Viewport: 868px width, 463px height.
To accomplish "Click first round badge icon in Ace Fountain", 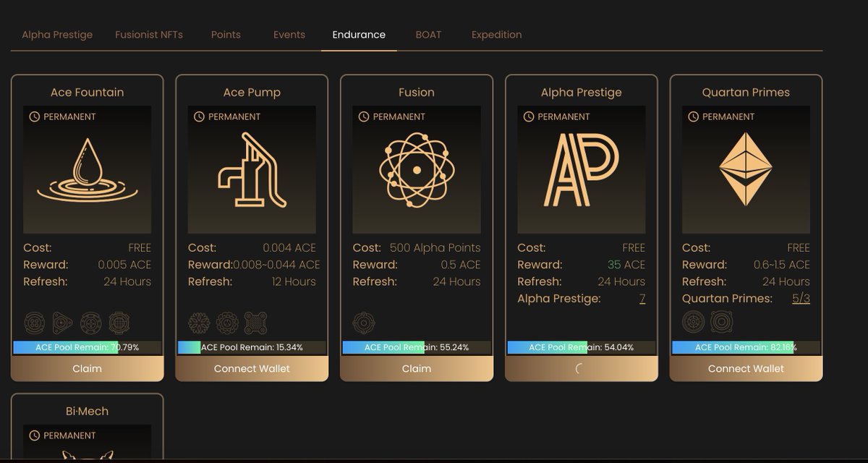I will (x=34, y=323).
